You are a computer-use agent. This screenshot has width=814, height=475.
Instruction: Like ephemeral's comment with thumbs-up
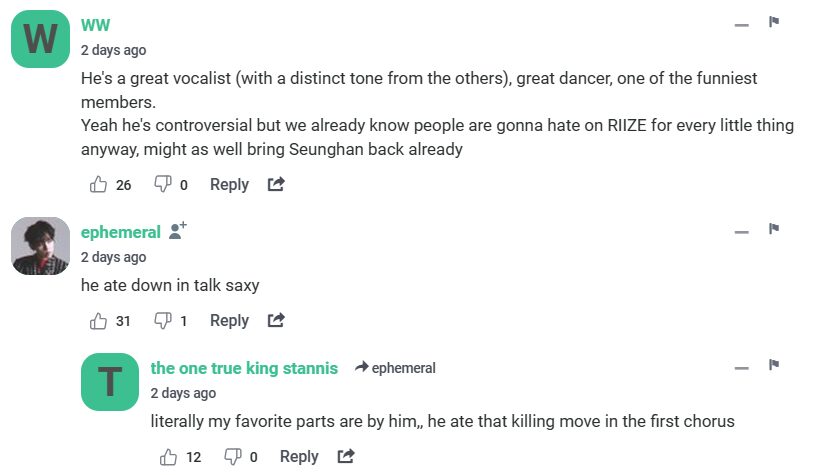98,320
